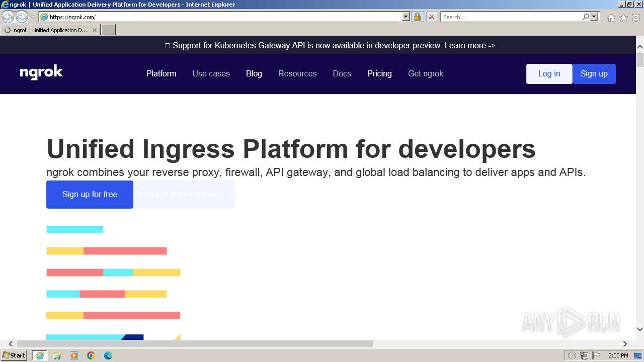Click the 2:00 PM clock
This screenshot has width=644, height=362.
point(618,355)
